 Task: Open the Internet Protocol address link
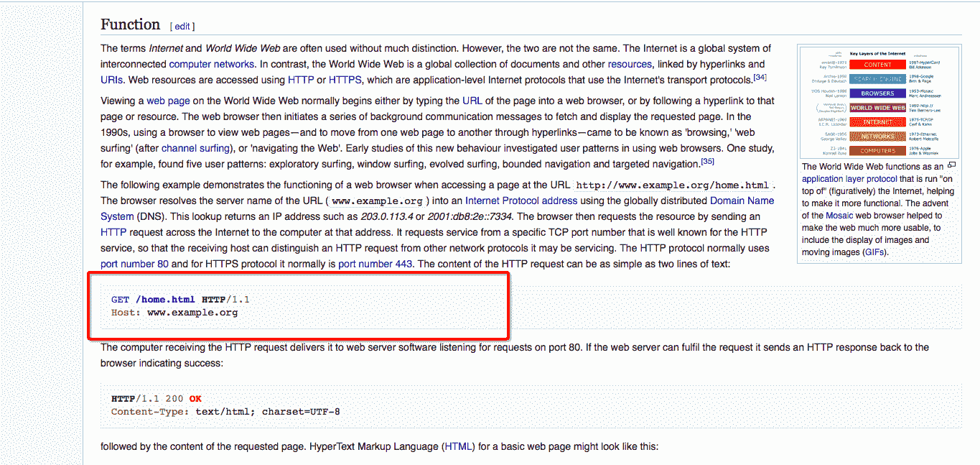pos(521,201)
